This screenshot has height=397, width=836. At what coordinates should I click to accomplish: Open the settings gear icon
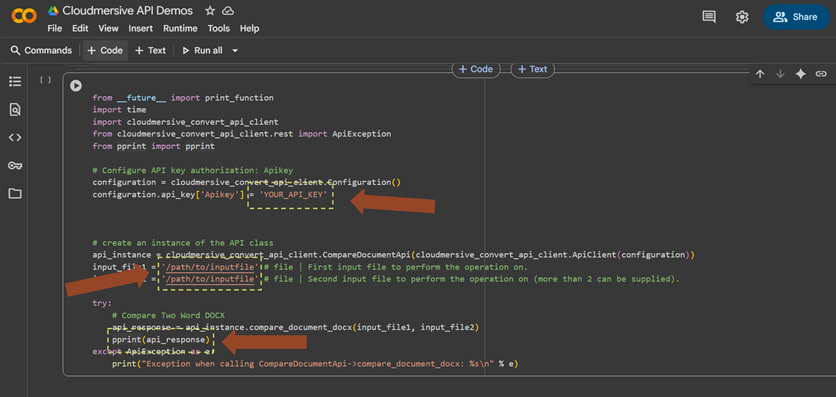pyautogui.click(x=742, y=17)
